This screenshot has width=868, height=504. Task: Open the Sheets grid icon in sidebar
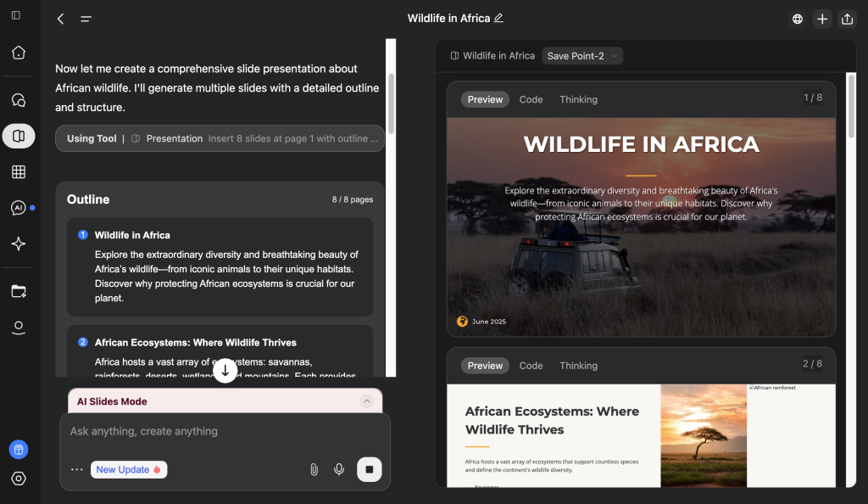point(19,172)
